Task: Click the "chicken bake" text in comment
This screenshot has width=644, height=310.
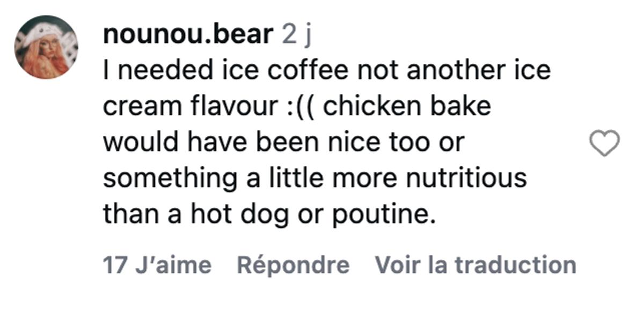Action: point(407,106)
